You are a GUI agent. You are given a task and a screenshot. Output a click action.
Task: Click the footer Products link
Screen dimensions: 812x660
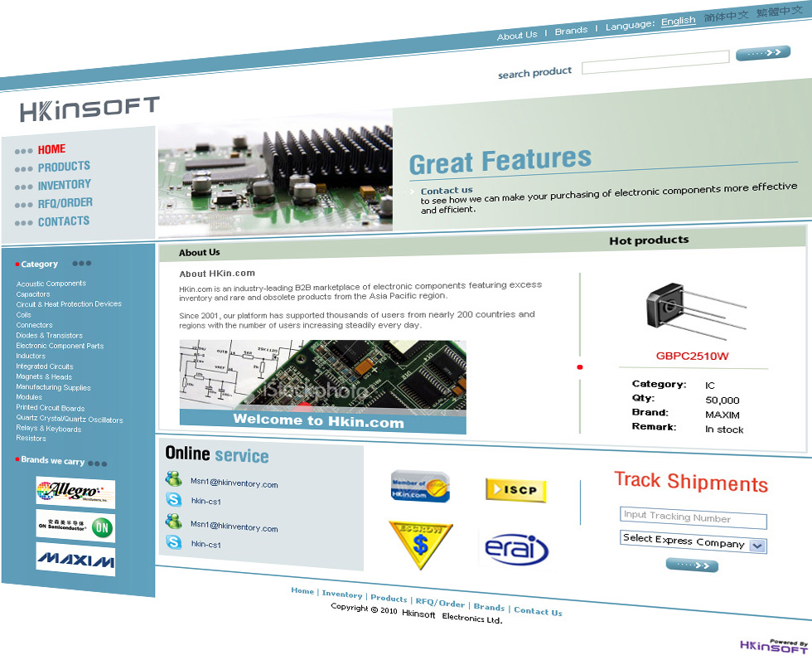tap(389, 598)
